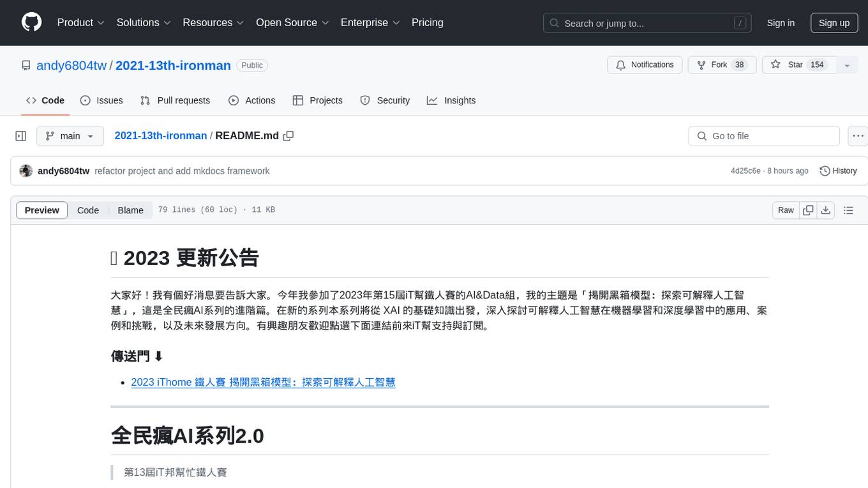Viewport: 868px width, 488px height.
Task: Select the Preview view
Action: click(x=42, y=210)
